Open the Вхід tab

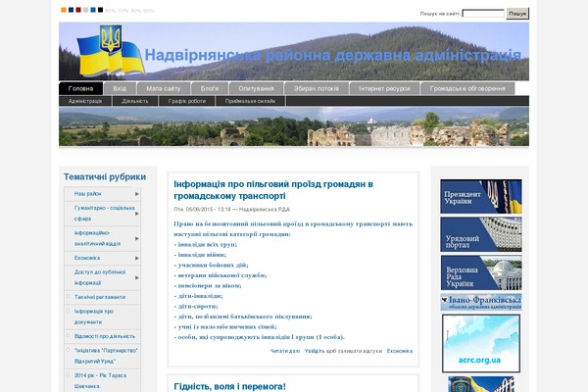(120, 88)
